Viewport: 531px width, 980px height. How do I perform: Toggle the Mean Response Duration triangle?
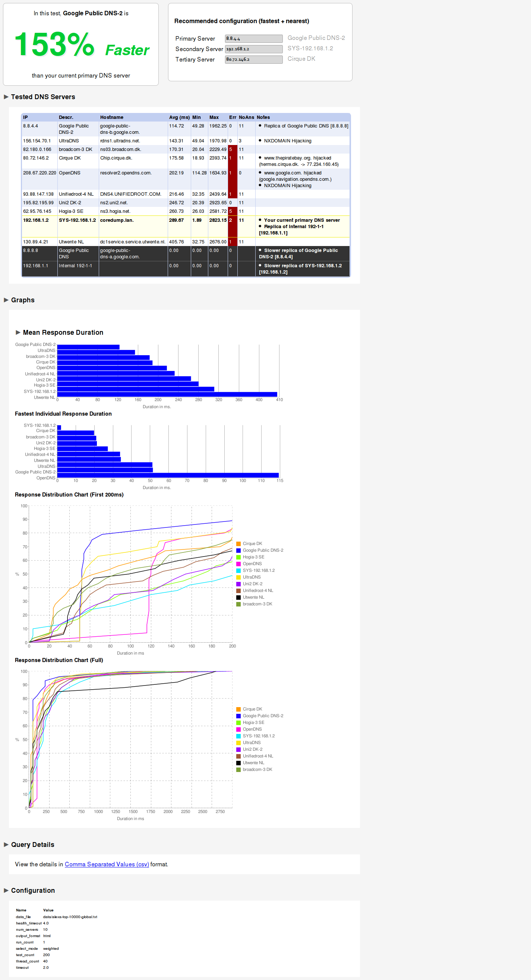point(18,333)
